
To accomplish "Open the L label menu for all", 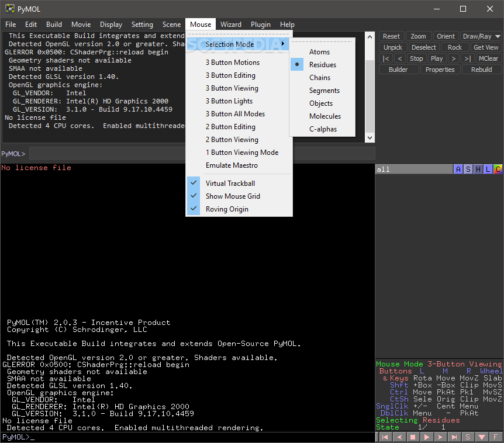I will pos(488,169).
